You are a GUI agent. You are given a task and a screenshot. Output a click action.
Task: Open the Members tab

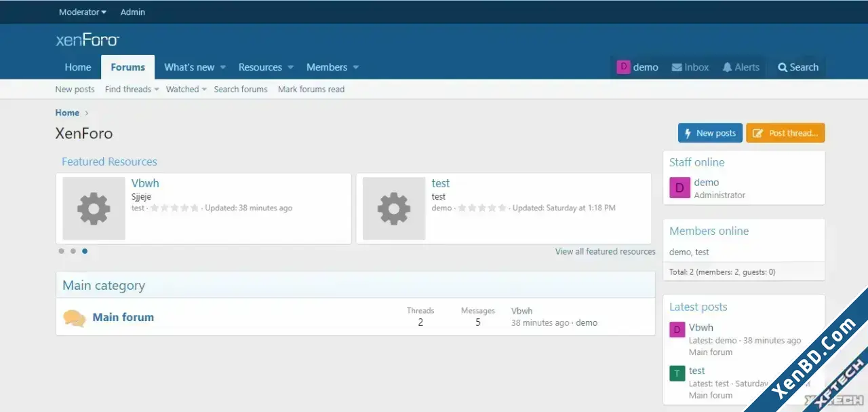click(327, 67)
